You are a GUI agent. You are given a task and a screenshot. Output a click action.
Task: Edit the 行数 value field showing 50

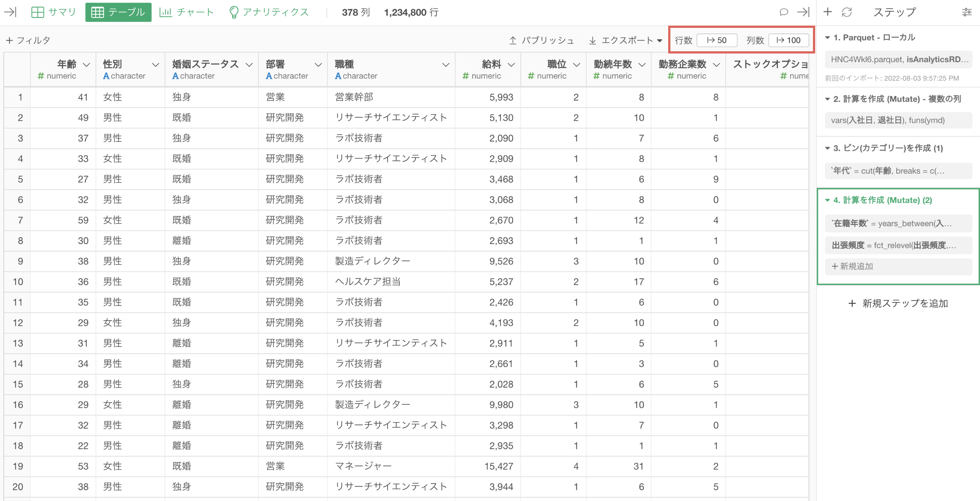click(x=717, y=40)
